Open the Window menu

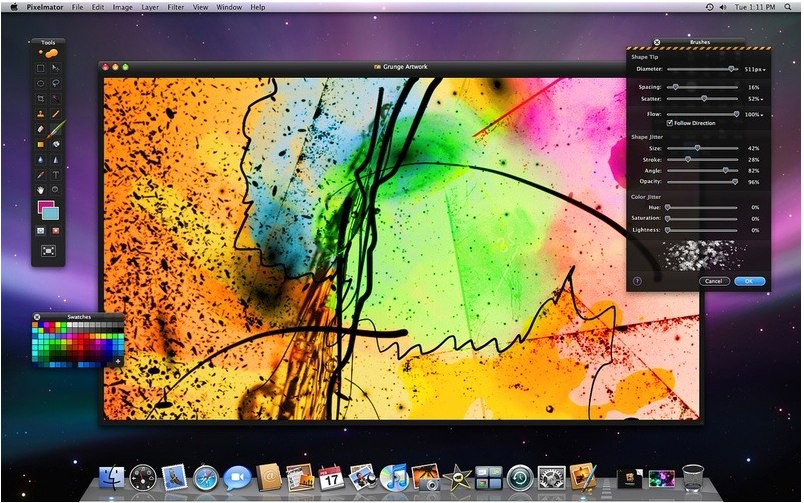(x=229, y=7)
